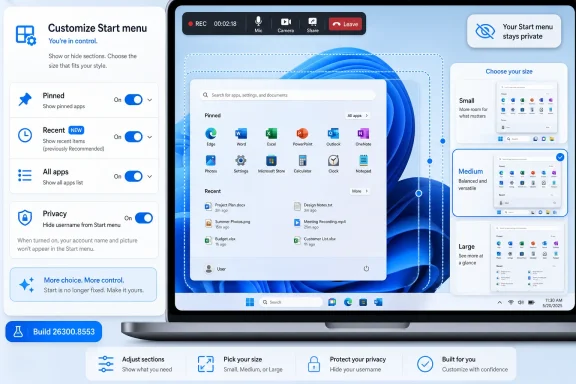Screen dimensions: 576x384
Task: Open Budget.xlsx recent file
Action: (220, 241)
